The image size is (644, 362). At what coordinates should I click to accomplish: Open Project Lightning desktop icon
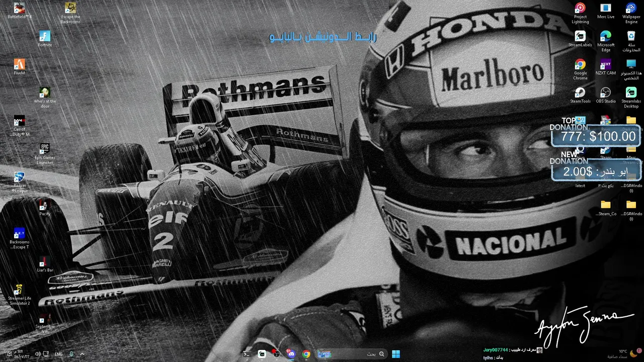(580, 13)
